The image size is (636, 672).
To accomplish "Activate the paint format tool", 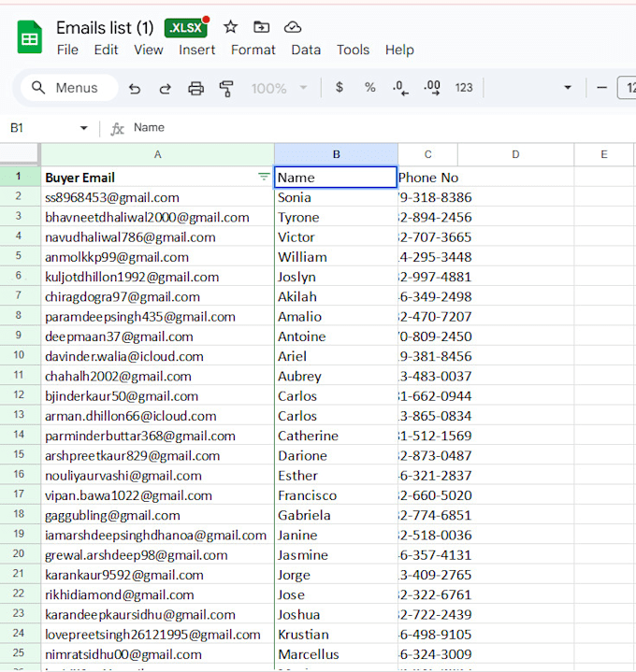I will [x=226, y=88].
